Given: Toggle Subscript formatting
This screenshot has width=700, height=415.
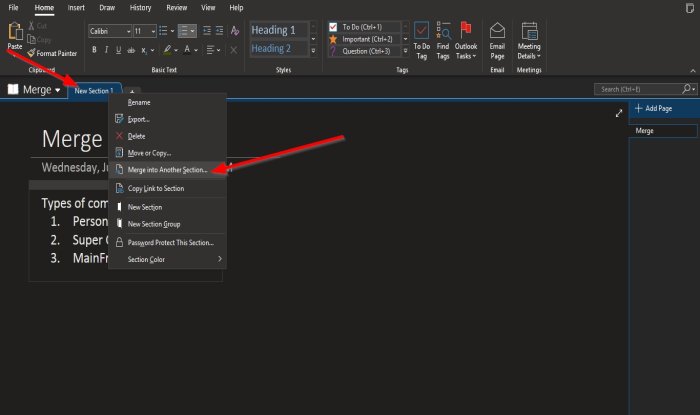Looking at the screenshot, I should [x=144, y=50].
